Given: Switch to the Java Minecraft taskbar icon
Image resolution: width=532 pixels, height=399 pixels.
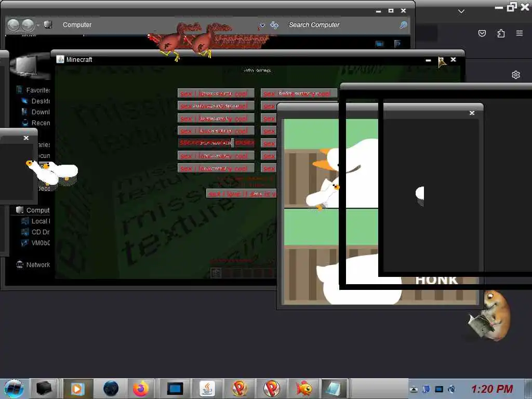Looking at the screenshot, I should coord(207,389).
